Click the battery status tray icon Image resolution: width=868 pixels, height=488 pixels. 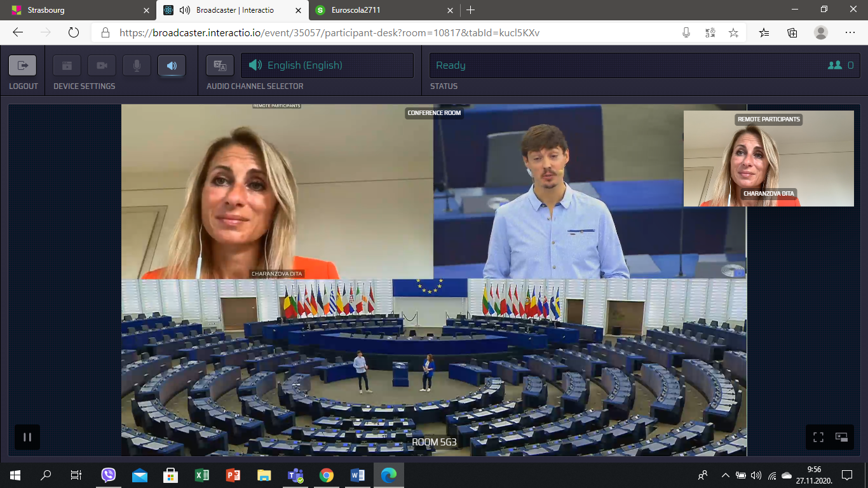(x=741, y=475)
